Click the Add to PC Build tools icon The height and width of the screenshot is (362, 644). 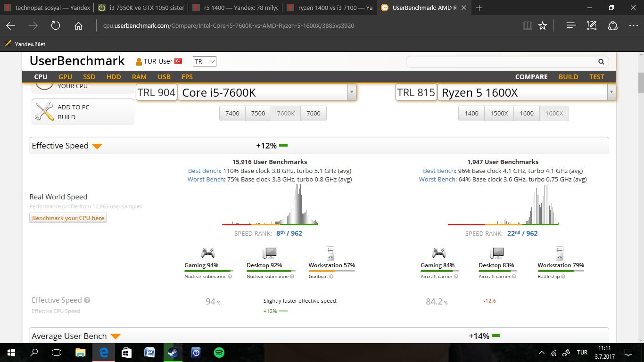click(44, 112)
